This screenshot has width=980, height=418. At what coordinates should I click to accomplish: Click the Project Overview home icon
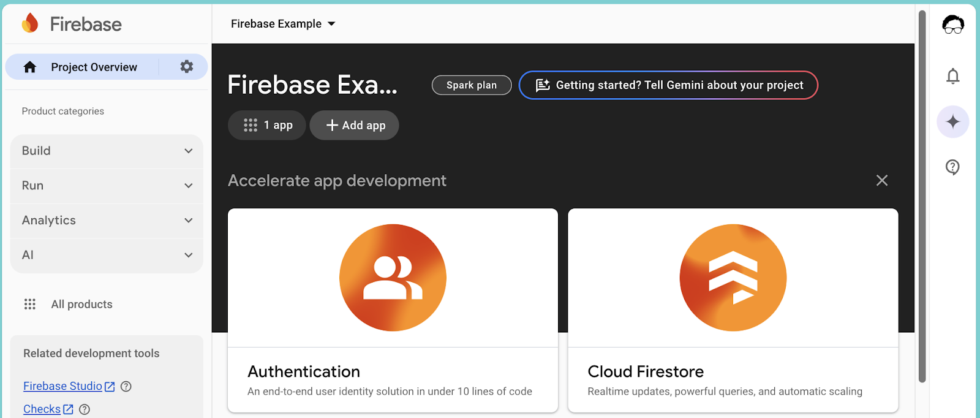[30, 67]
